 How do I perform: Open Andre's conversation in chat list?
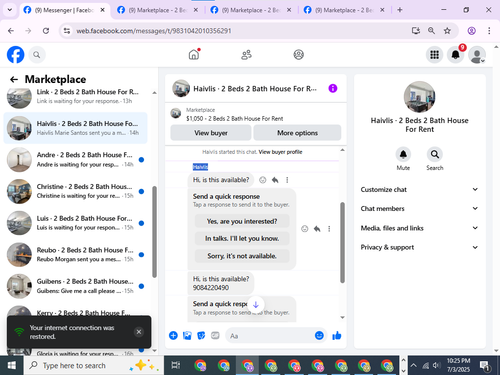coord(75,160)
